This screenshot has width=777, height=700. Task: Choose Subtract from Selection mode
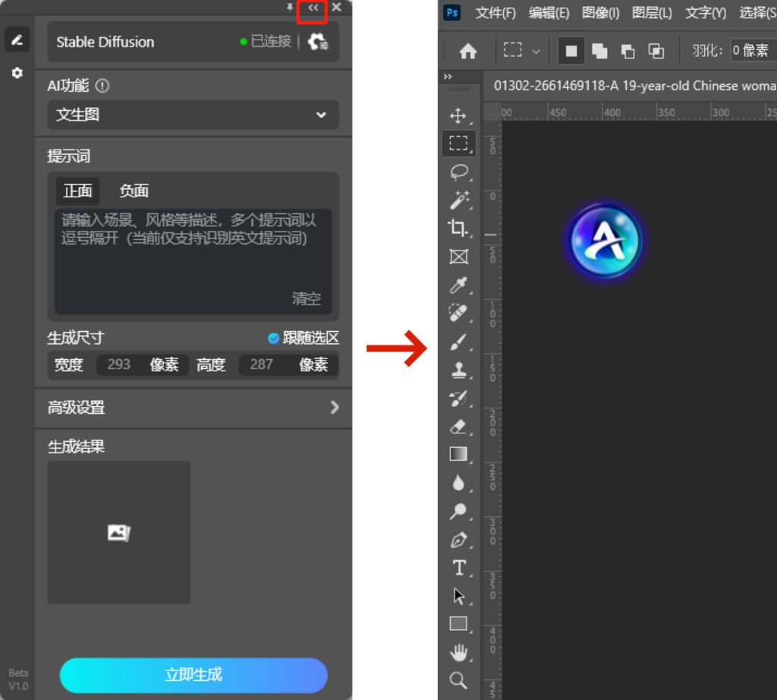(x=628, y=51)
